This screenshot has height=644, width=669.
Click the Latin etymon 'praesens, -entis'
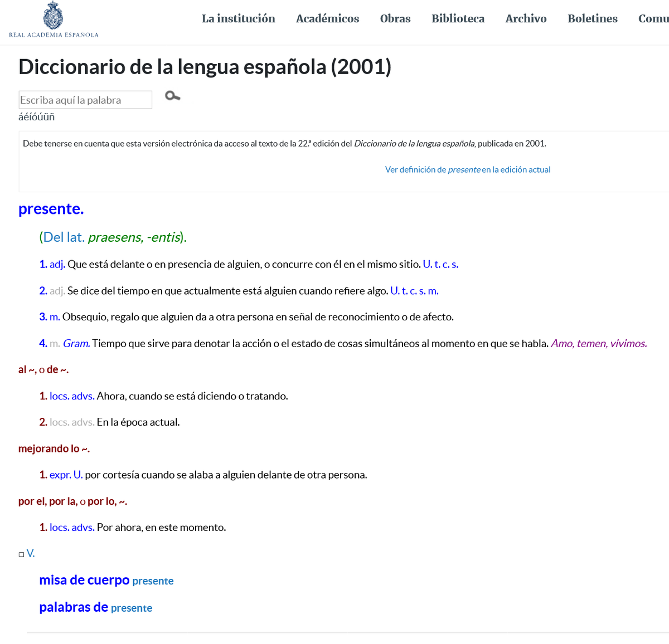pyautogui.click(x=134, y=237)
